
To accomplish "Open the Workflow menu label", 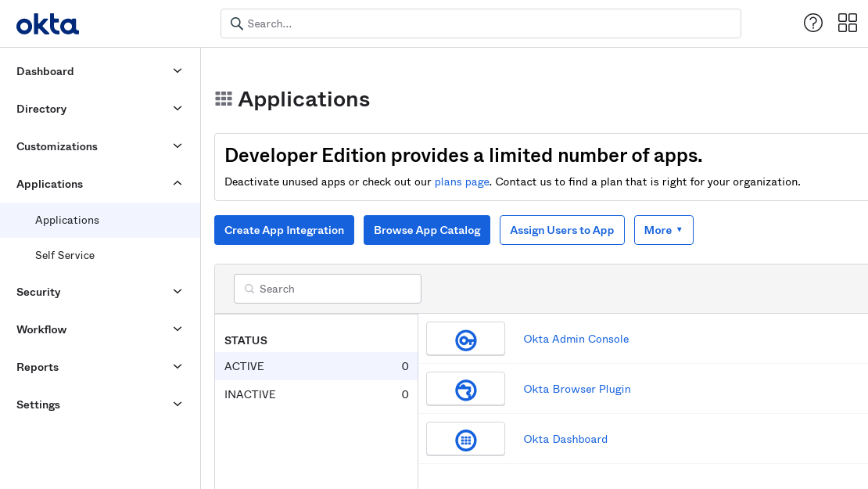I will (x=41, y=329).
